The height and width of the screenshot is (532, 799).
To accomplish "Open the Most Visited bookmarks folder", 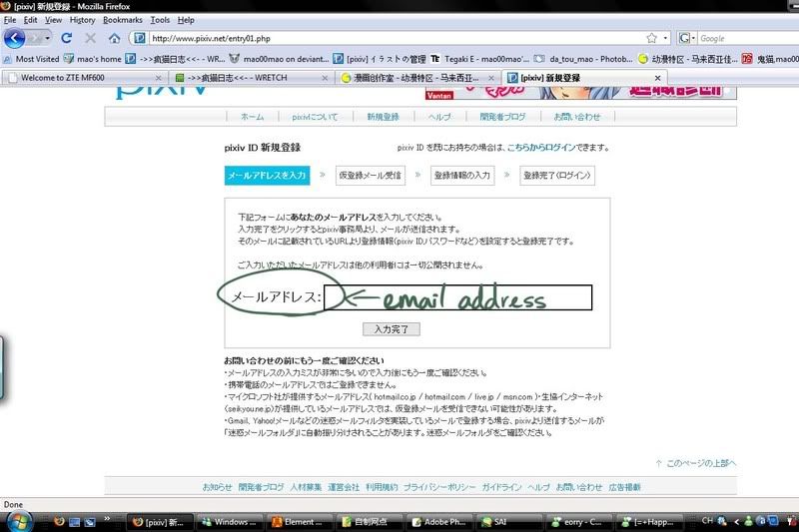I will pyautogui.click(x=31, y=59).
